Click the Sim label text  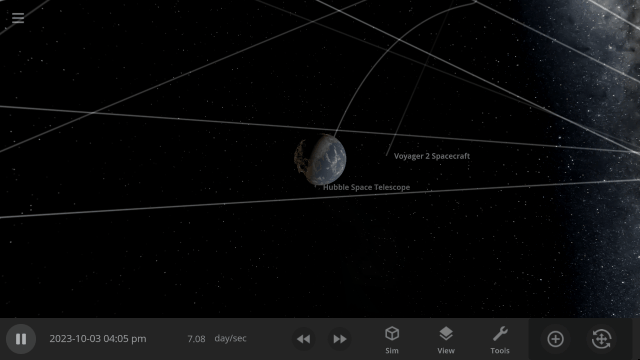tap(392, 351)
